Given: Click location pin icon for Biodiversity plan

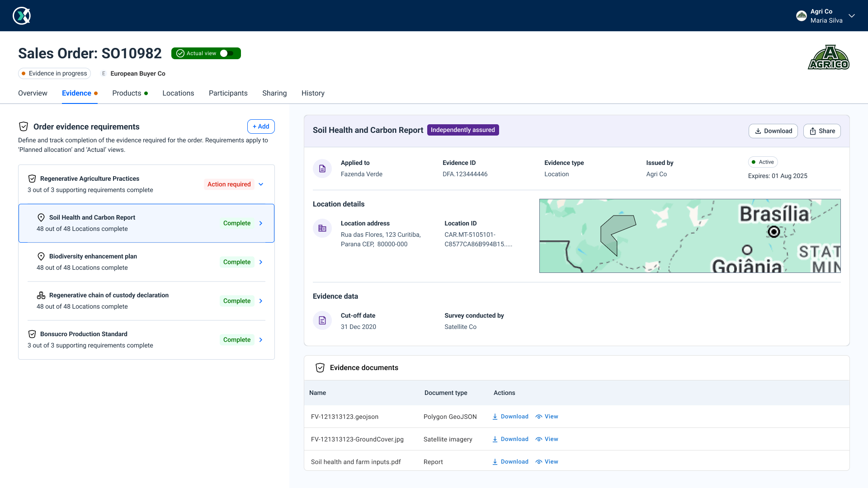Looking at the screenshot, I should (x=41, y=256).
